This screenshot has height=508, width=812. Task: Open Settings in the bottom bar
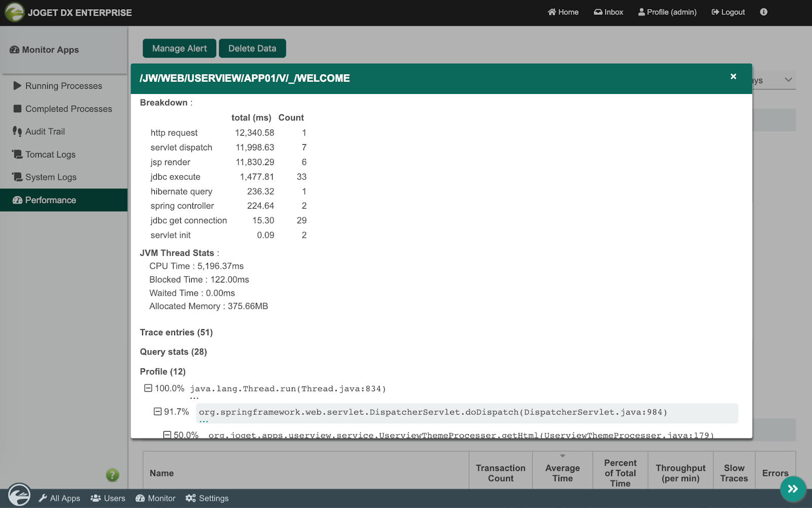coord(207,498)
